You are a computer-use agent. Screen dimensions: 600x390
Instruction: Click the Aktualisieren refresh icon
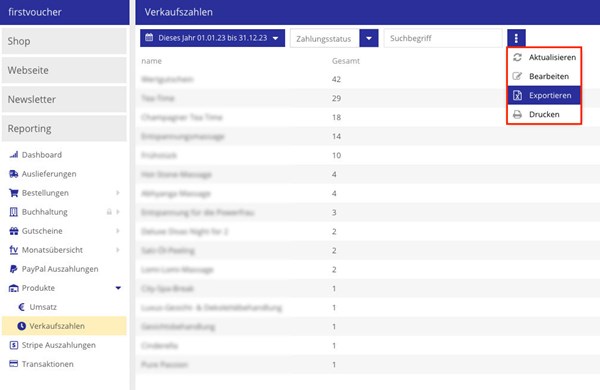pyautogui.click(x=517, y=57)
